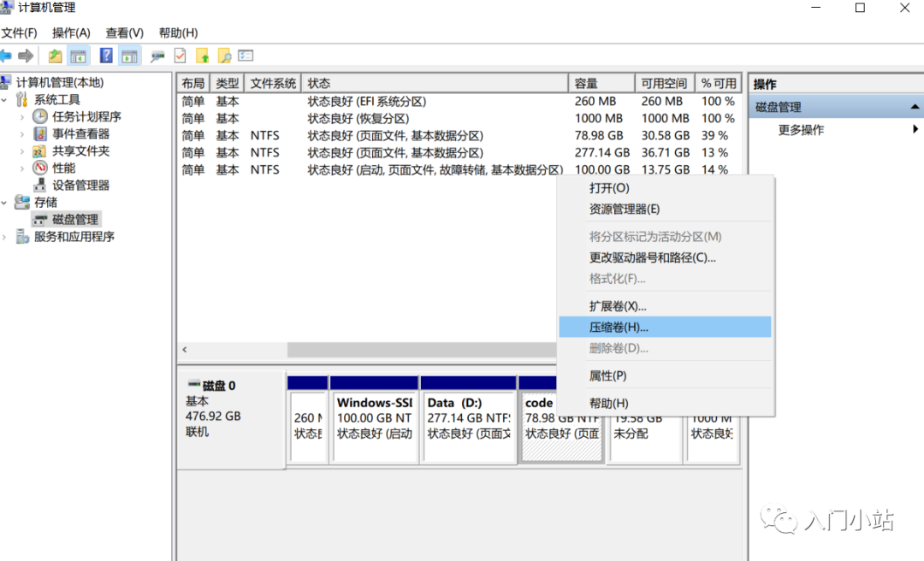Select the 恢复分区 volume row

click(459, 119)
